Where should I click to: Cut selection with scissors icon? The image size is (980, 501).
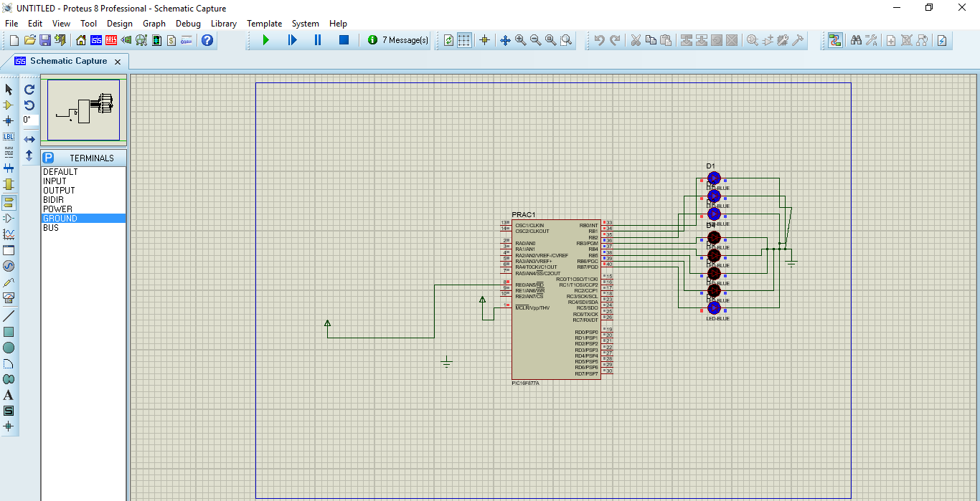click(x=635, y=40)
